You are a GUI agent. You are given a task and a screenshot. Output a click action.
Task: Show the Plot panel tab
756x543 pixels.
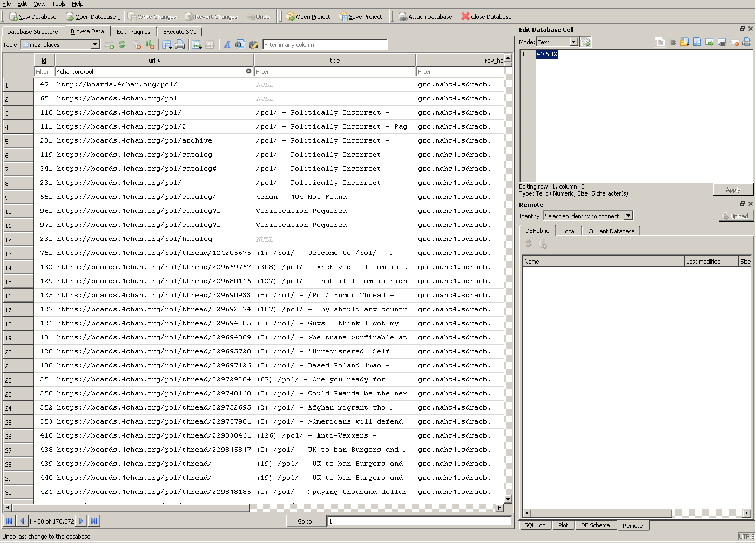coord(563,525)
